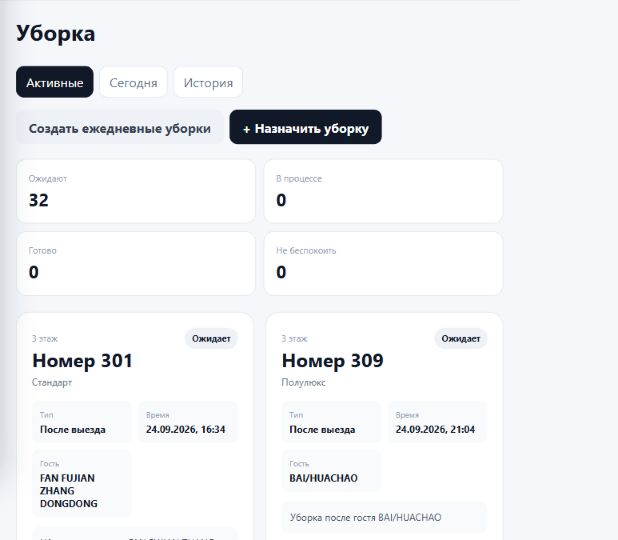Click the Тип field of room 301
Viewport: 618px width, 540px height.
[82, 422]
